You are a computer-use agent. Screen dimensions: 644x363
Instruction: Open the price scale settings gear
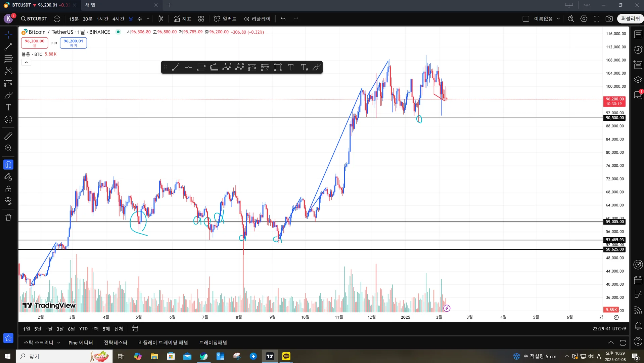tap(616, 317)
